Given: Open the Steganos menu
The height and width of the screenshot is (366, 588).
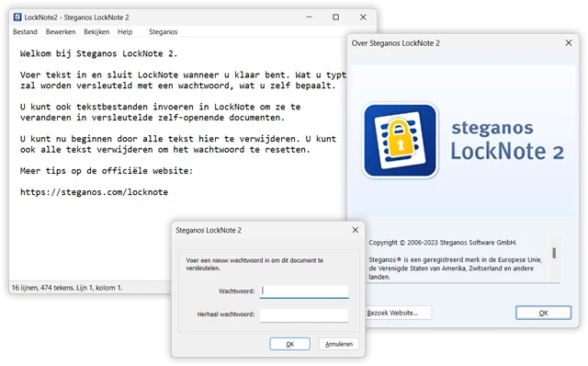Looking at the screenshot, I should click(164, 32).
